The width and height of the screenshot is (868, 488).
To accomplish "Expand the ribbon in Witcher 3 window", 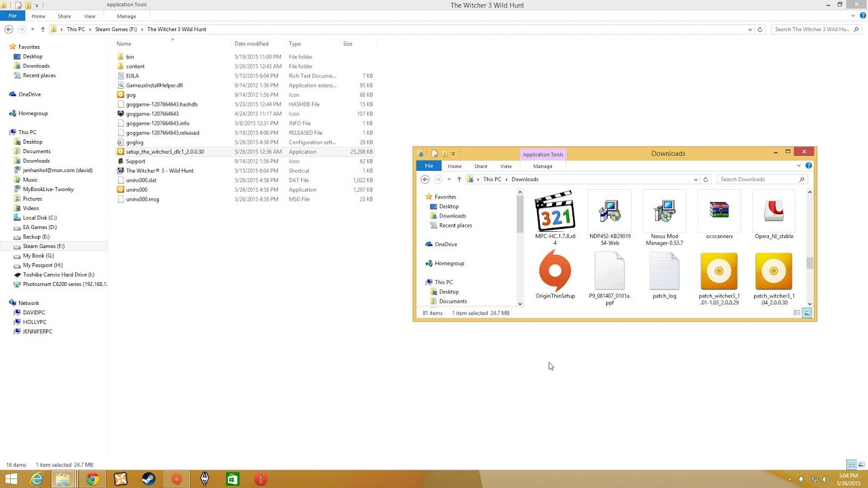I will [x=853, y=16].
